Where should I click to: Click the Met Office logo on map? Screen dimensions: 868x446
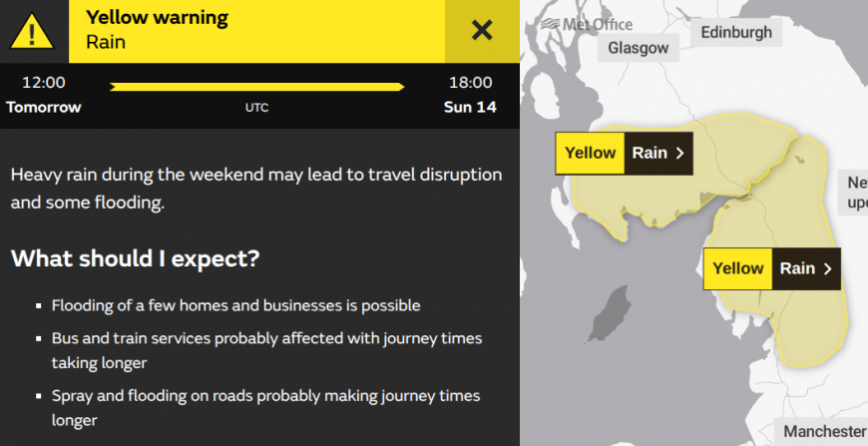pos(589,24)
